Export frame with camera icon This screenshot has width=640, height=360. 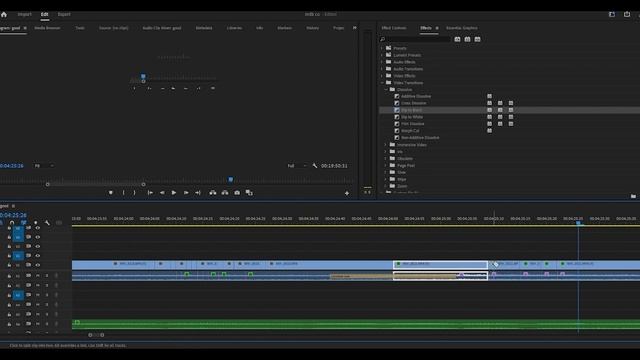[x=237, y=193]
